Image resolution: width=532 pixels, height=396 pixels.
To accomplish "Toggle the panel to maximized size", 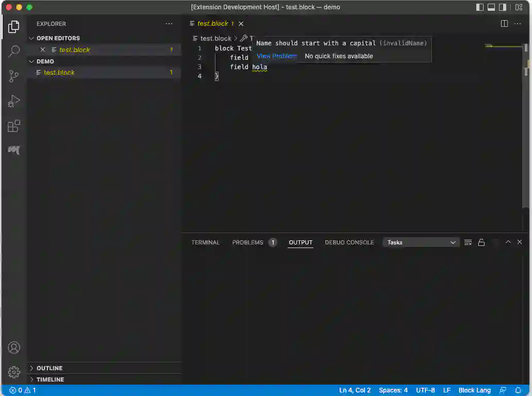I will (508, 242).
